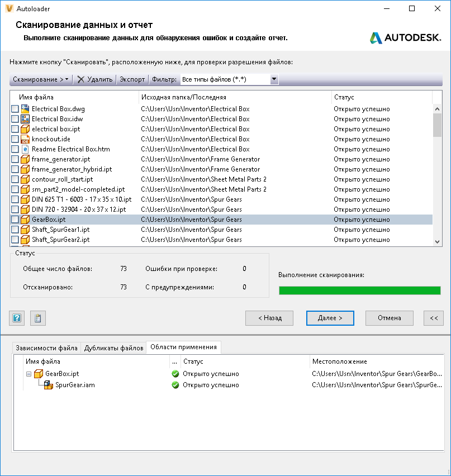Image resolution: width=451 pixels, height=476 pixels.
Task: Sort by Статус column header in file list
Action: pos(382,97)
